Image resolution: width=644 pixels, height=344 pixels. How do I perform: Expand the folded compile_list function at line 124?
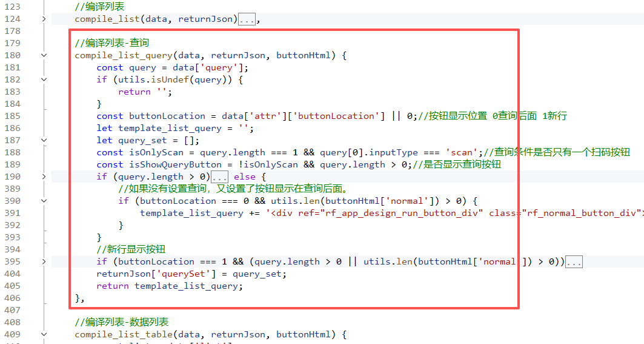click(44, 19)
